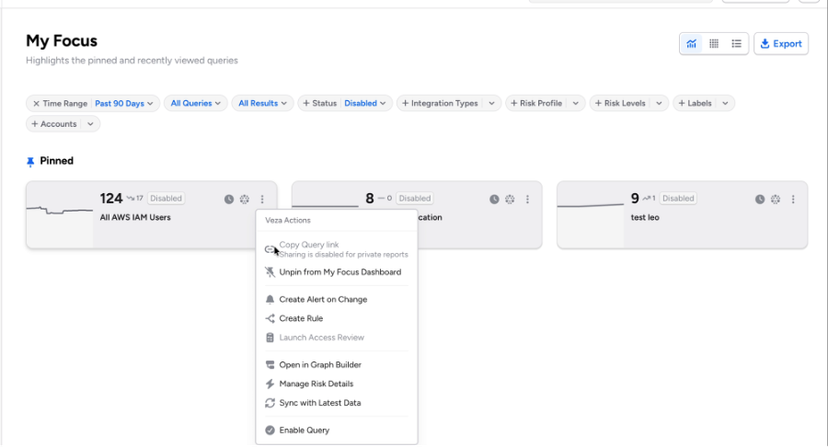828x447 pixels.
Task: Click test leo card title
Action: point(645,218)
